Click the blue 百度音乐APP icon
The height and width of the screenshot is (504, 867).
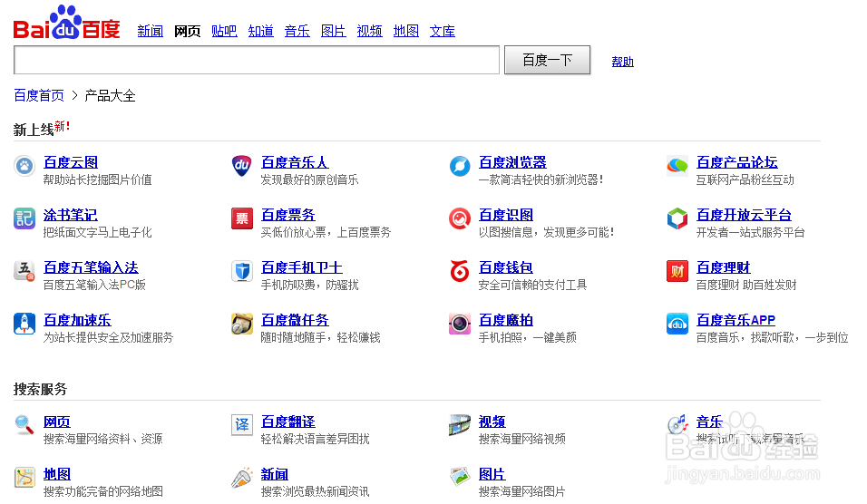pos(677,324)
